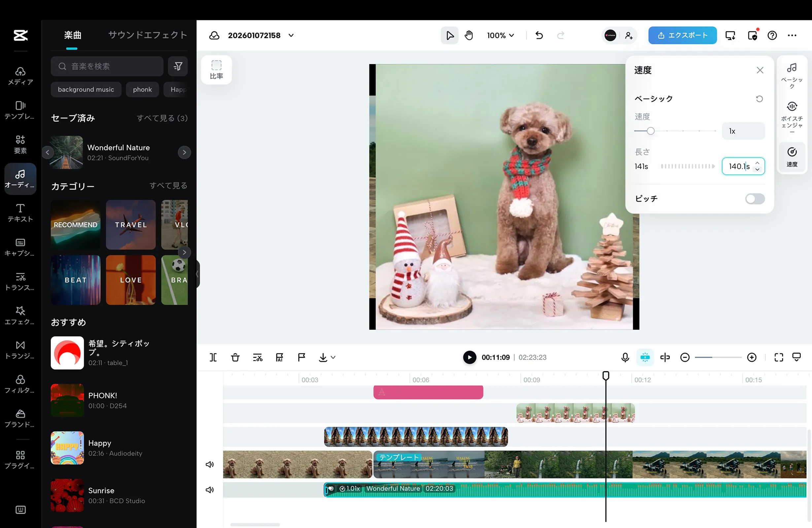Decrease the duration with stepper down arrow

tap(757, 170)
